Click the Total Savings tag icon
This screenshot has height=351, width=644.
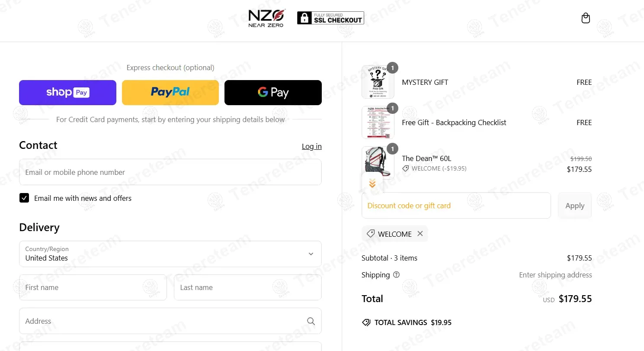366,322
